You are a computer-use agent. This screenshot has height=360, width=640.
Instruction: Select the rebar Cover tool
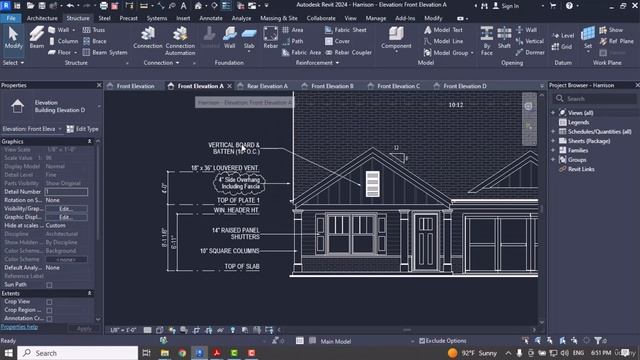[x=338, y=41]
